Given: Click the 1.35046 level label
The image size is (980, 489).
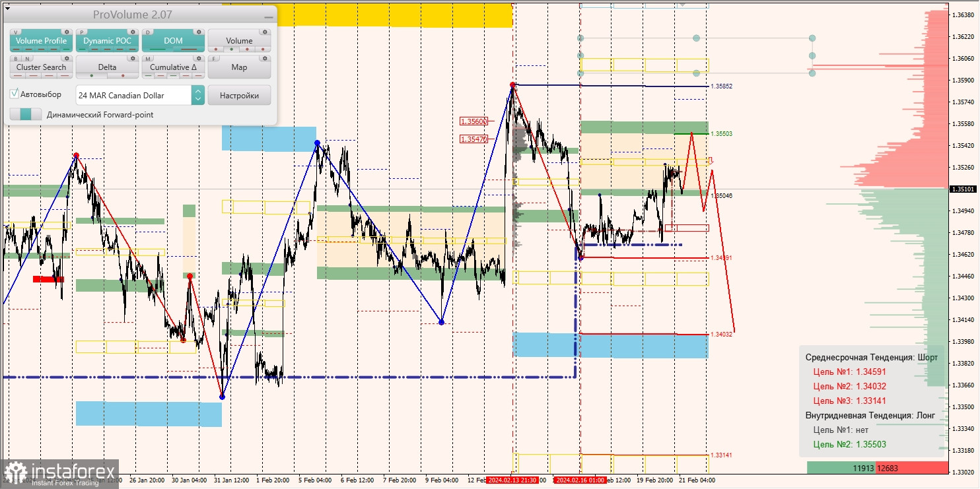Looking at the screenshot, I should [x=722, y=196].
